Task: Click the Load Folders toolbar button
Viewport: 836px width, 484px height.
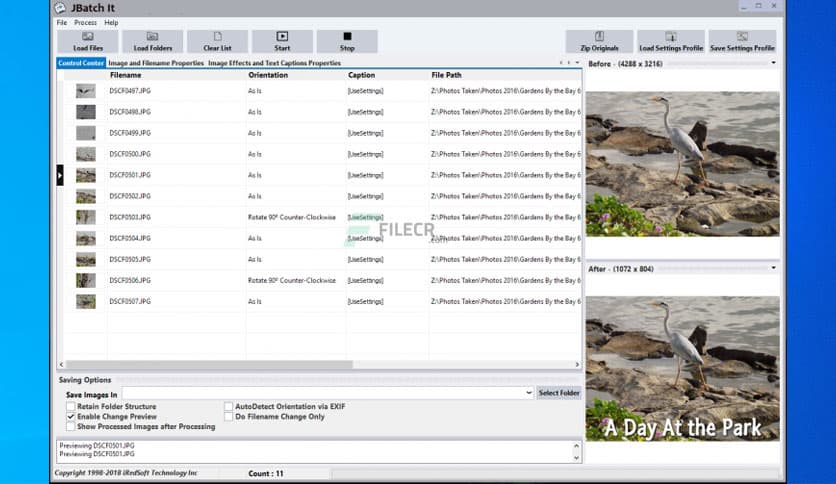Action: pos(153,42)
